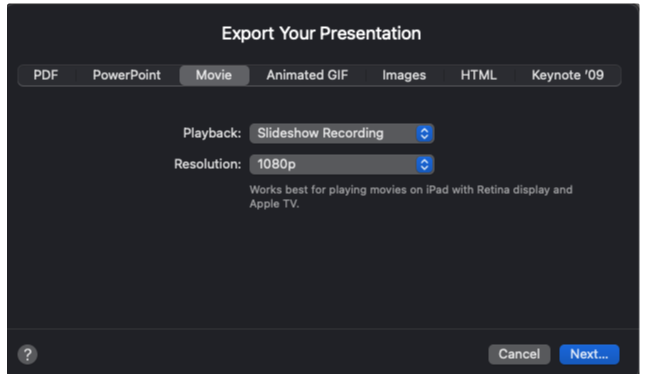Click the Retina display description text
Viewport: 652px width, 374px height.
(411, 197)
